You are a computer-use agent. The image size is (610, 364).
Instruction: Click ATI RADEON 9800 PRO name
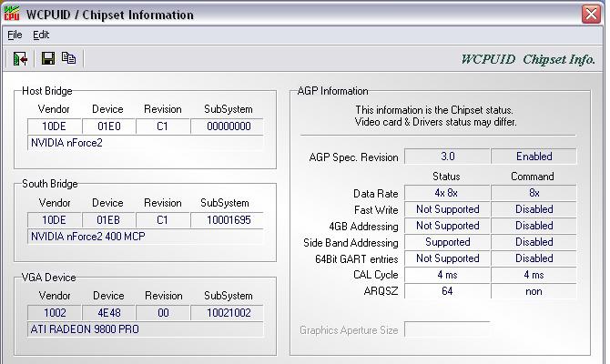pyautogui.click(x=146, y=329)
